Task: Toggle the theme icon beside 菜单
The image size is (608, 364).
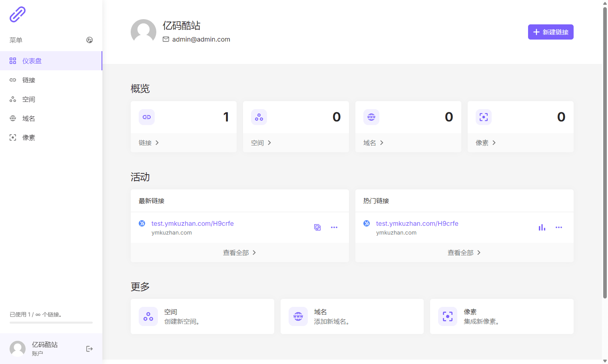Action: [90, 40]
